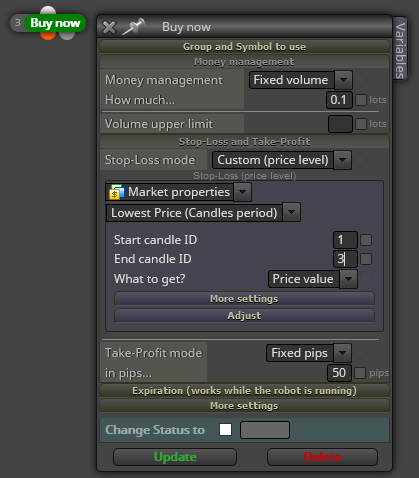This screenshot has height=478, width=419.
Task: Click the End candle ID field
Action: (345, 259)
